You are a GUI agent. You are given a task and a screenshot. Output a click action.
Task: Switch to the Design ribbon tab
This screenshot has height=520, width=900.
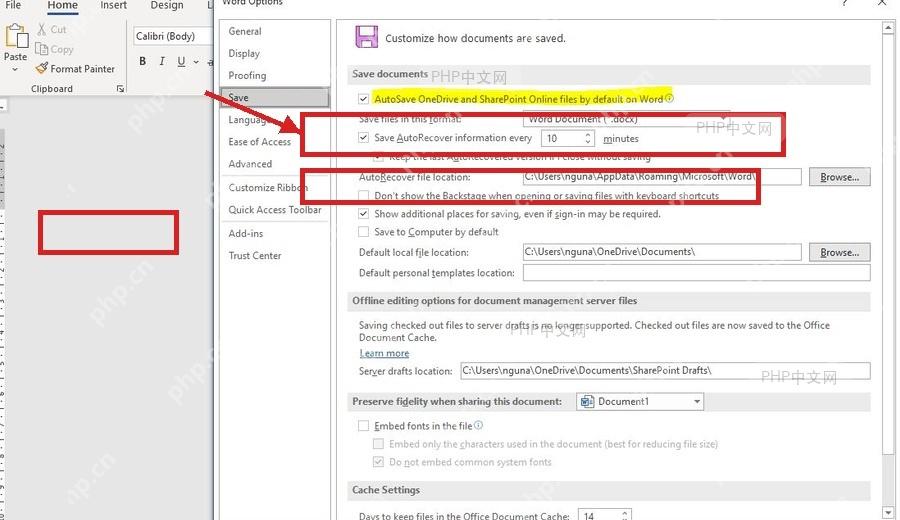[167, 5]
